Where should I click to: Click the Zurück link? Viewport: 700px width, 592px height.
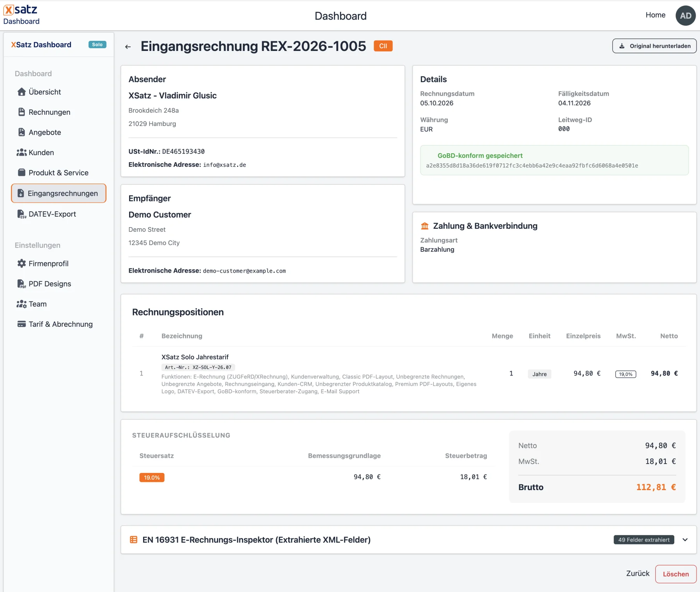pyautogui.click(x=638, y=573)
